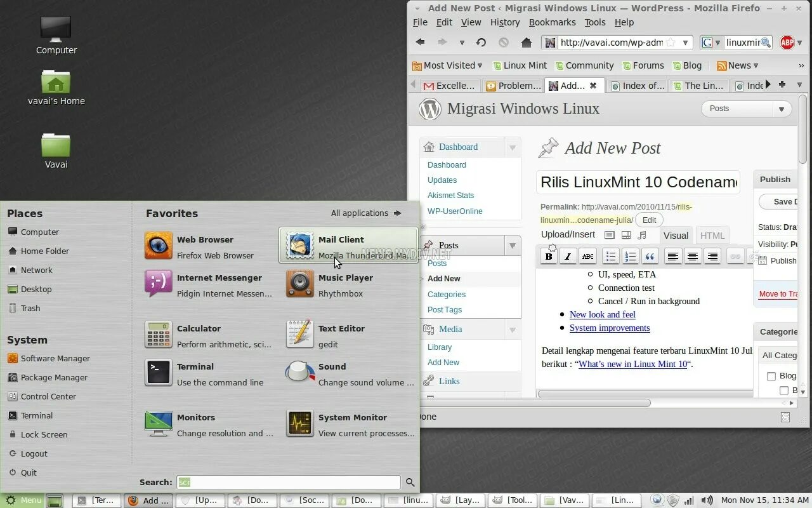Image resolution: width=812 pixels, height=508 pixels.
Task: Open the Posts dropdown in WordPress header
Action: 782,109
